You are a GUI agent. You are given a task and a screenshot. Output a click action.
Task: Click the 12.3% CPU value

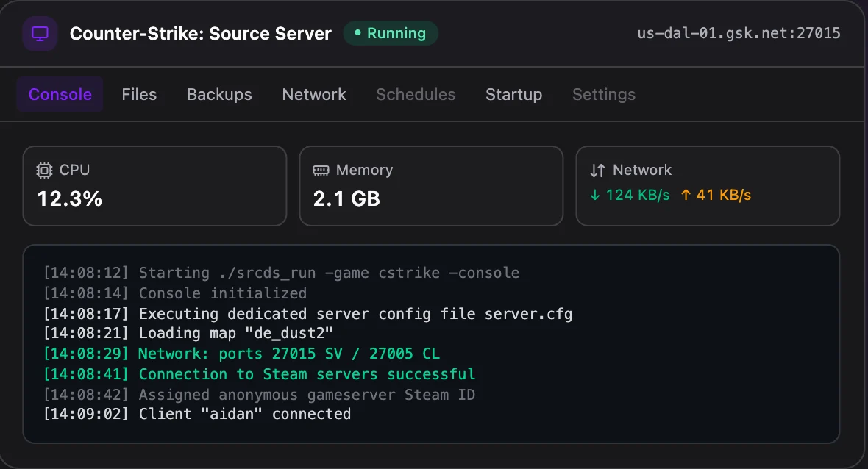tap(70, 199)
